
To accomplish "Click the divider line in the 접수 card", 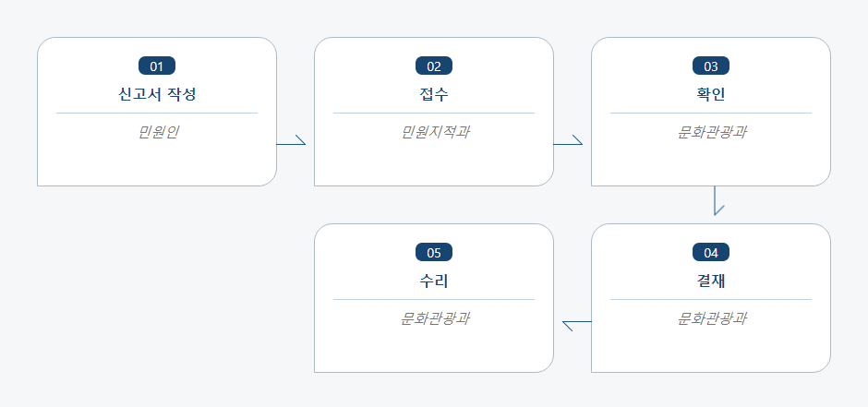I will point(434,113).
